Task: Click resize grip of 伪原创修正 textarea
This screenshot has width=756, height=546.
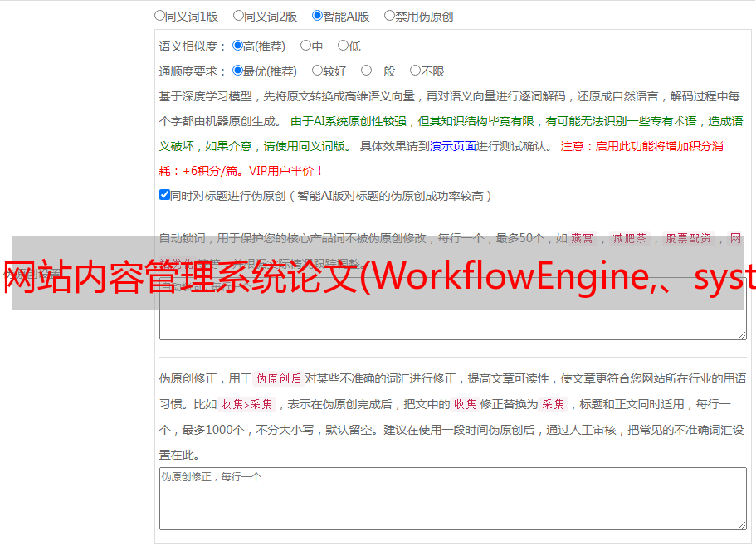Action: coord(742,525)
